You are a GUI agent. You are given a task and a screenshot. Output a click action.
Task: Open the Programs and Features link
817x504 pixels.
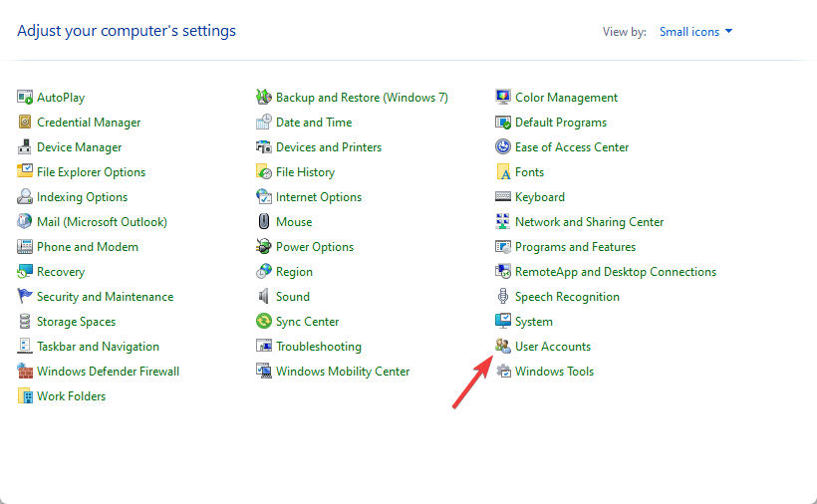coord(575,247)
